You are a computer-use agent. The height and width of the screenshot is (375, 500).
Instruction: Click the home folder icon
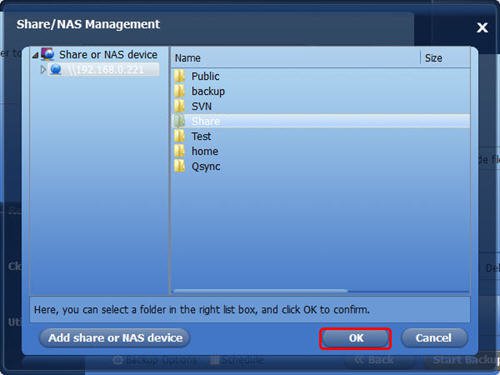click(x=180, y=151)
